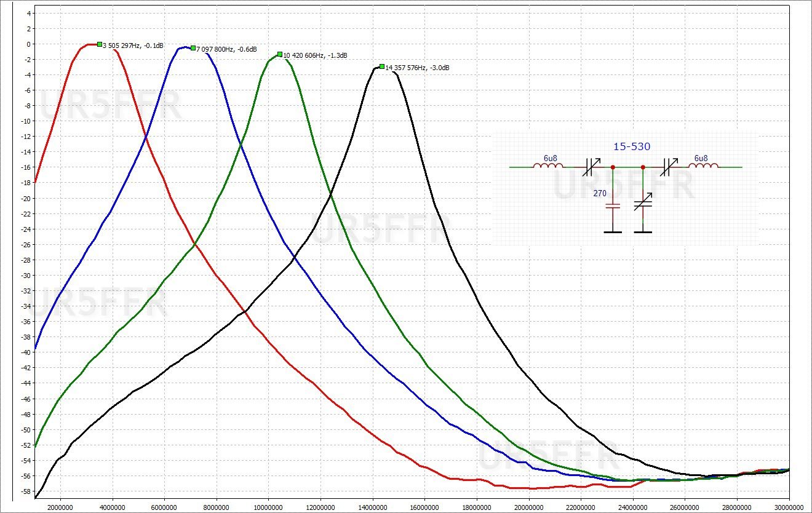The width and height of the screenshot is (812, 513).
Task: Click the 7 097 800Hz, -0.6dB marker label
Action: pyautogui.click(x=226, y=49)
